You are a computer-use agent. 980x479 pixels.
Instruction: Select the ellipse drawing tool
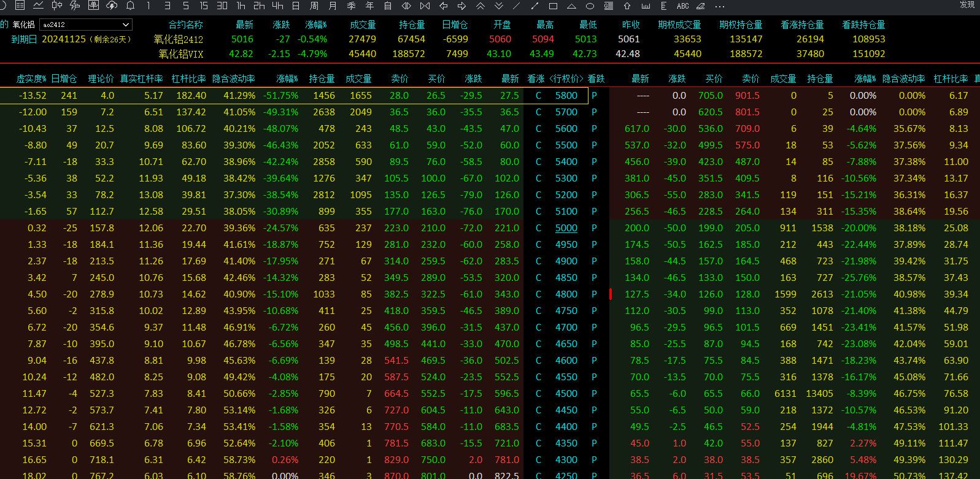(590, 6)
